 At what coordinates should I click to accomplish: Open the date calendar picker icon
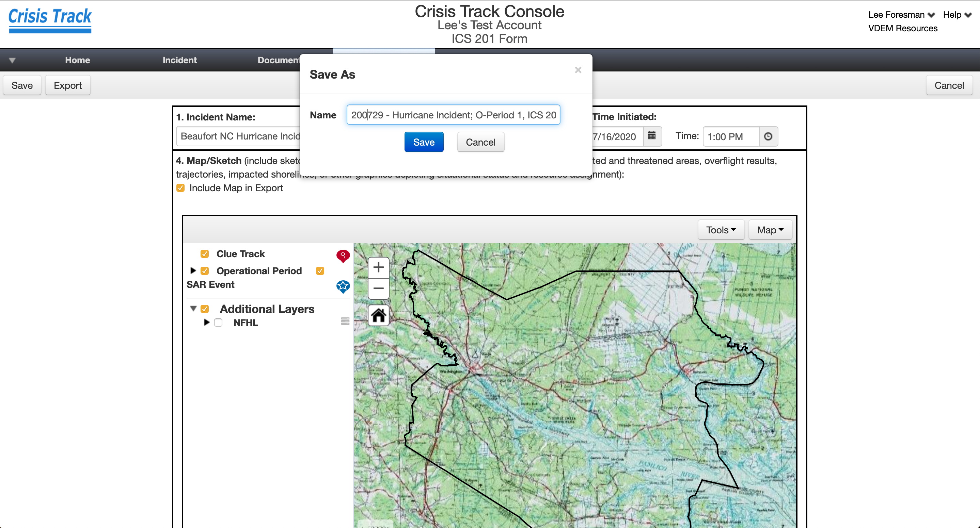tap(652, 136)
